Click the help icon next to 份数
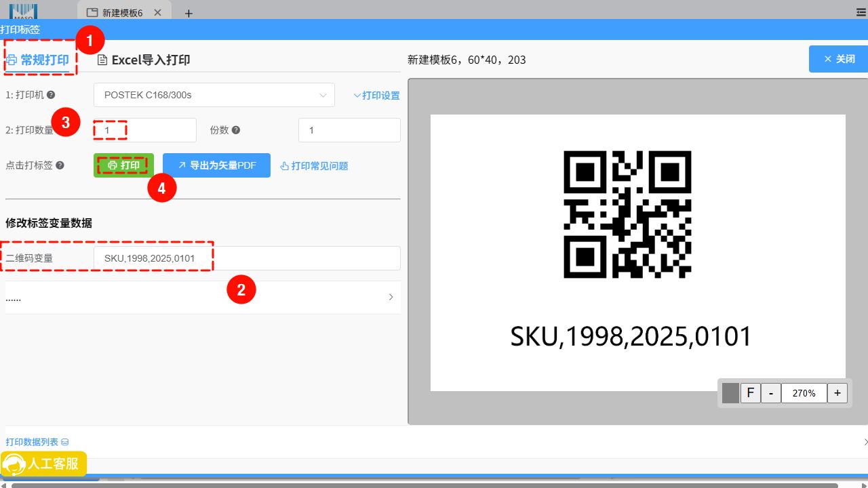Image resolution: width=868 pixels, height=488 pixels. click(236, 130)
